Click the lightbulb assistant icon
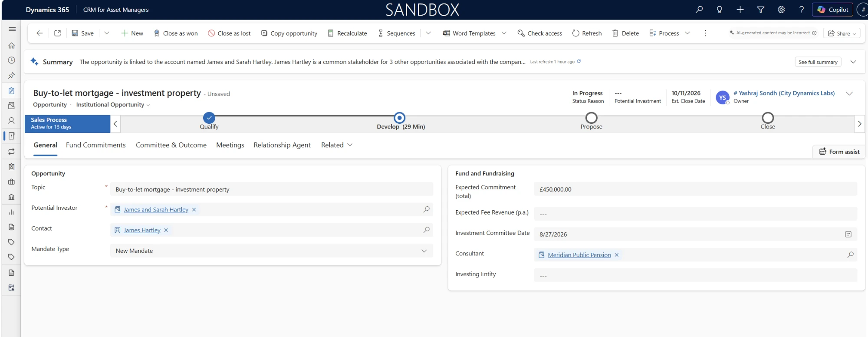The width and height of the screenshot is (868, 337). [x=719, y=10]
